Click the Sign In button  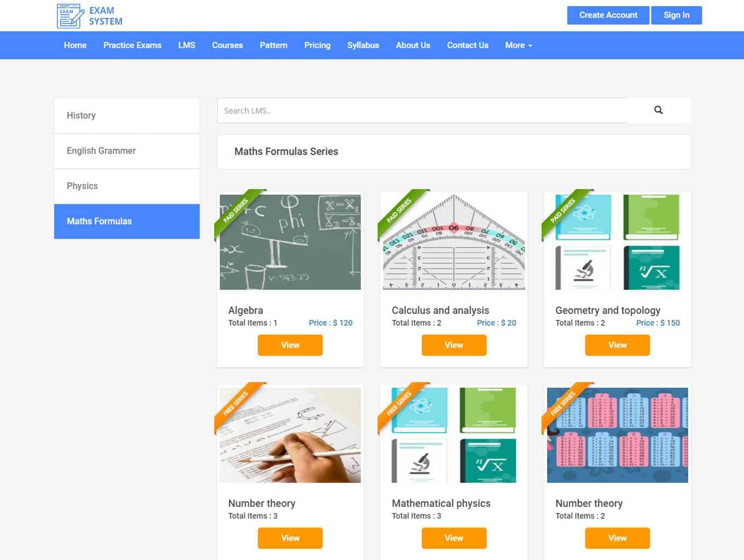coord(676,15)
